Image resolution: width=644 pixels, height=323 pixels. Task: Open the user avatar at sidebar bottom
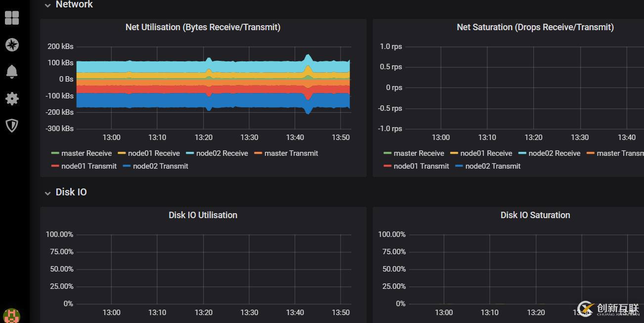tap(12, 316)
